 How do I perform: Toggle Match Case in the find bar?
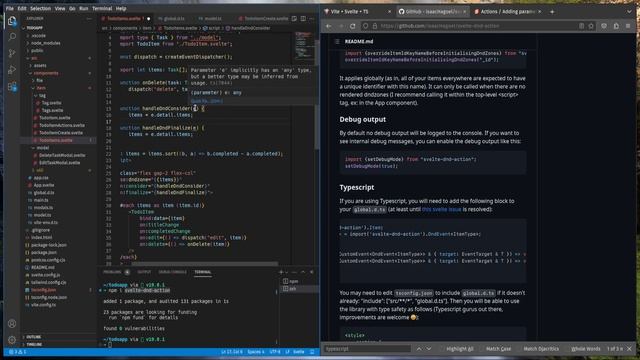pos(498,349)
